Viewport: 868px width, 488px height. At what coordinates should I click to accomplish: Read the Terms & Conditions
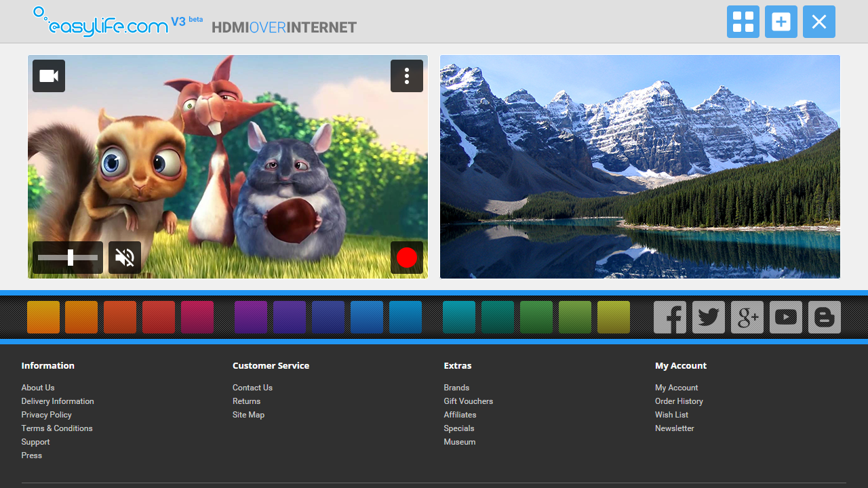click(x=57, y=428)
